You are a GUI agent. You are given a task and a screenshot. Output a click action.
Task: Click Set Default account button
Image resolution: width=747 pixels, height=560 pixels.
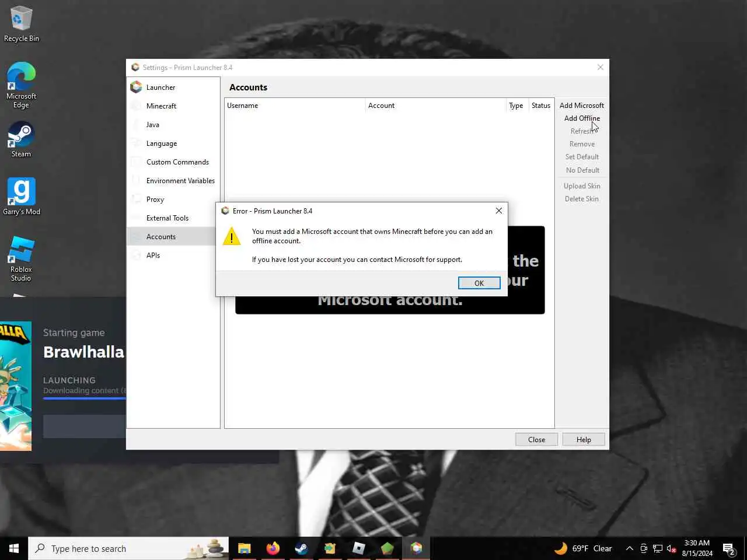tap(582, 157)
